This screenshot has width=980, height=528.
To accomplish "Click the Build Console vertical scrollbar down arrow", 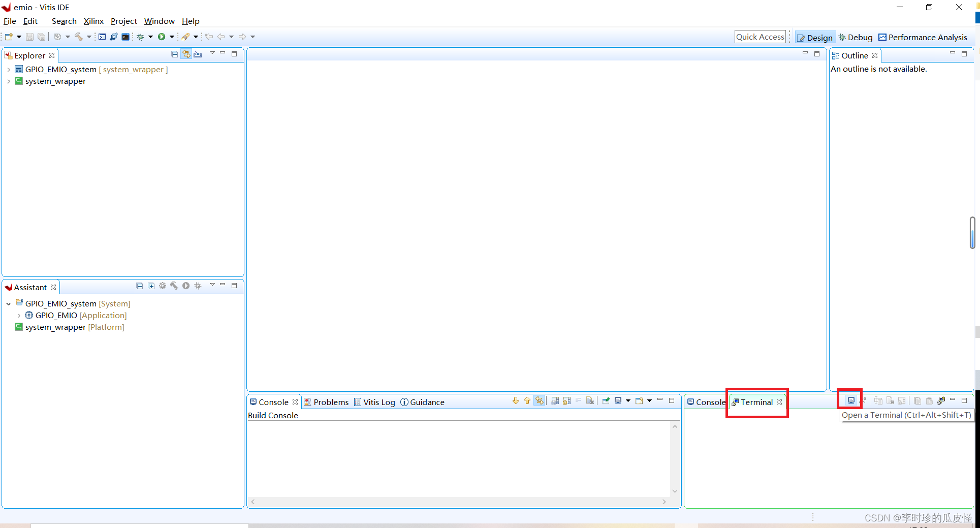I will pyautogui.click(x=675, y=491).
